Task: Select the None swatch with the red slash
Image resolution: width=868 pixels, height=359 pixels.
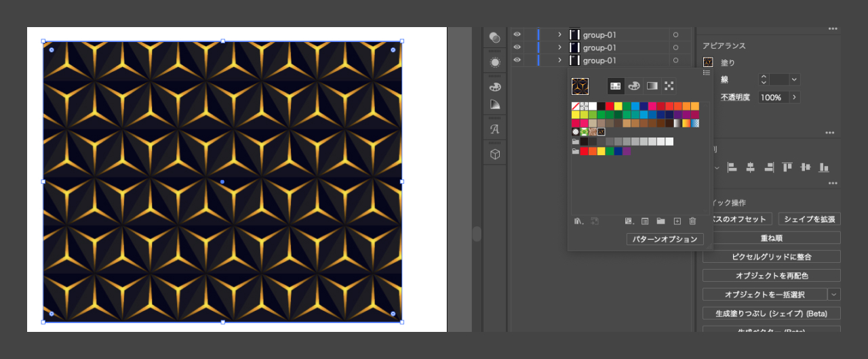Action: [x=576, y=106]
